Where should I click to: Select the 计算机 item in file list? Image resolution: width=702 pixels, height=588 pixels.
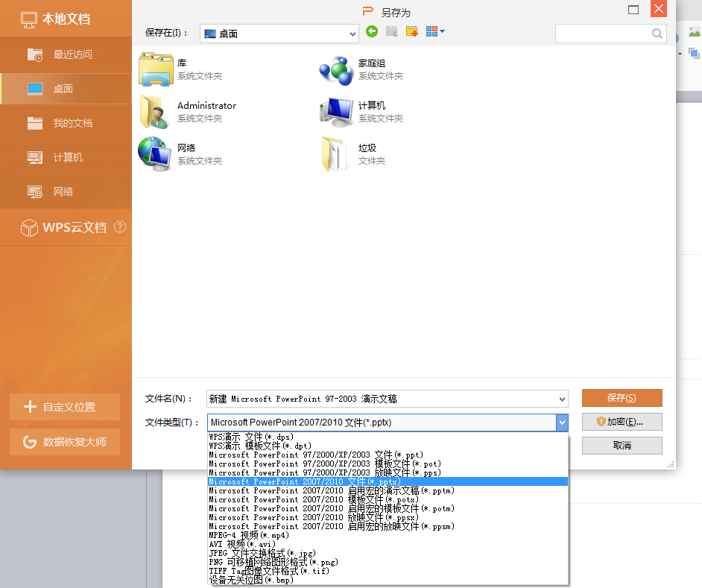pyautogui.click(x=361, y=112)
